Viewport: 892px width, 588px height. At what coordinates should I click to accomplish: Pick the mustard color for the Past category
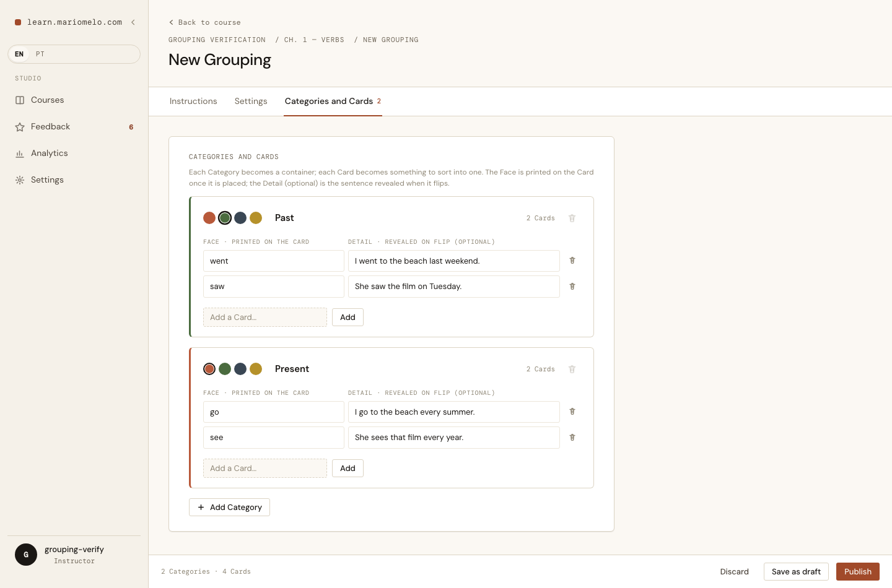coord(256,218)
